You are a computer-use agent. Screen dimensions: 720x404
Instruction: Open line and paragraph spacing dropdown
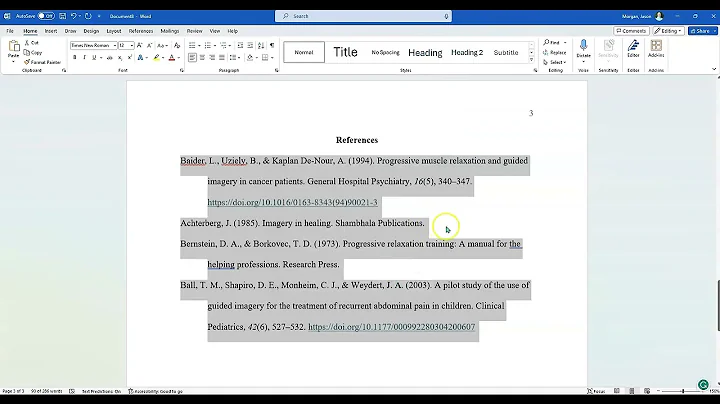pyautogui.click(x=235, y=58)
